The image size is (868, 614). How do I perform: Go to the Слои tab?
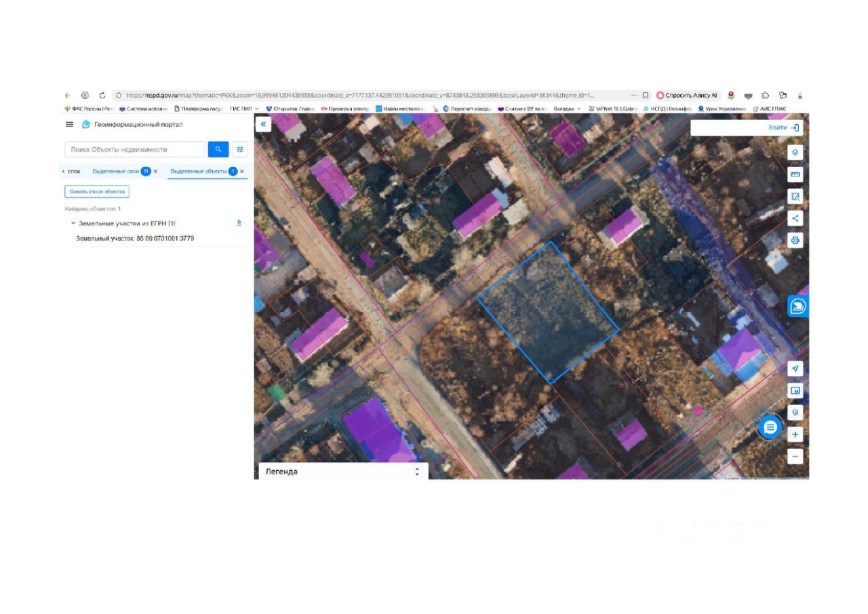tap(74, 172)
